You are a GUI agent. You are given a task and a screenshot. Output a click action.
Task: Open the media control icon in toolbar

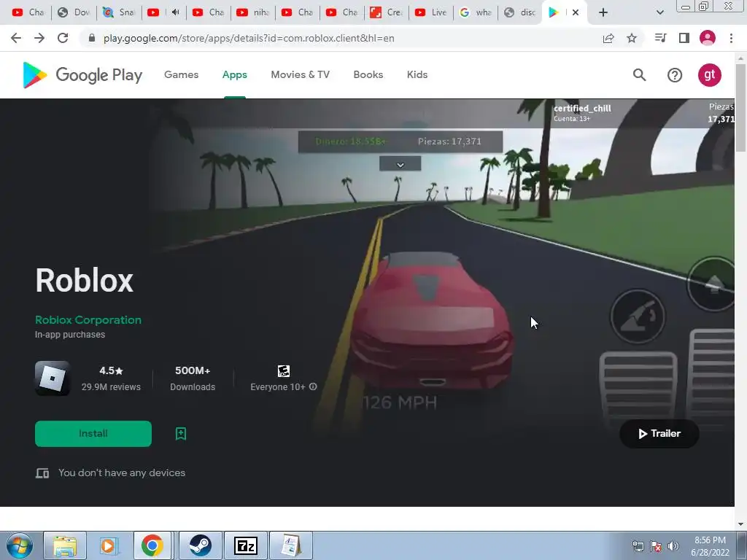(x=660, y=38)
